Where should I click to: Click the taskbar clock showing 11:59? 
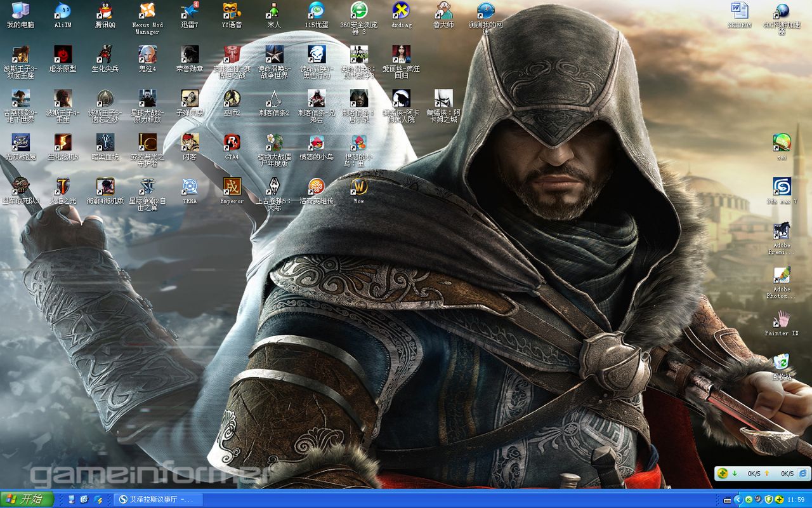tap(796, 500)
